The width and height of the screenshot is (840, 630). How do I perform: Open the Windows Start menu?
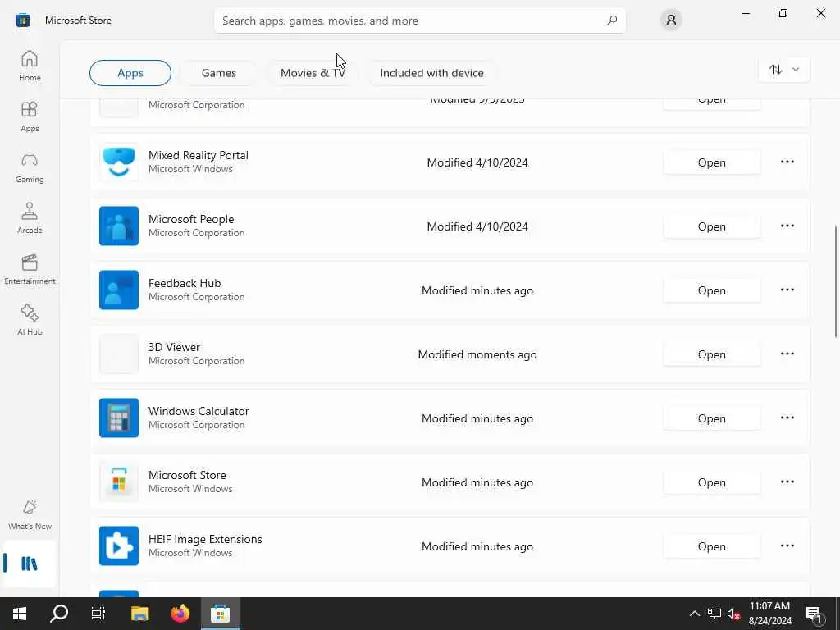(20, 614)
